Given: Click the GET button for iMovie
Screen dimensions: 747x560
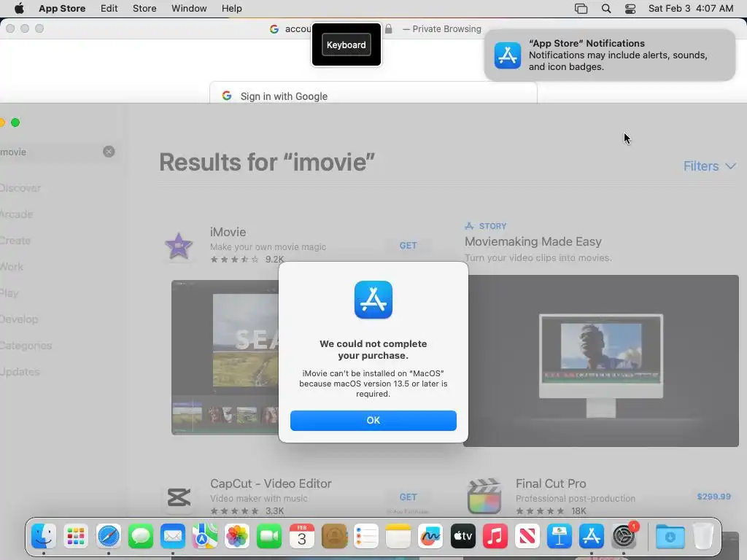Looking at the screenshot, I should pos(408,246).
